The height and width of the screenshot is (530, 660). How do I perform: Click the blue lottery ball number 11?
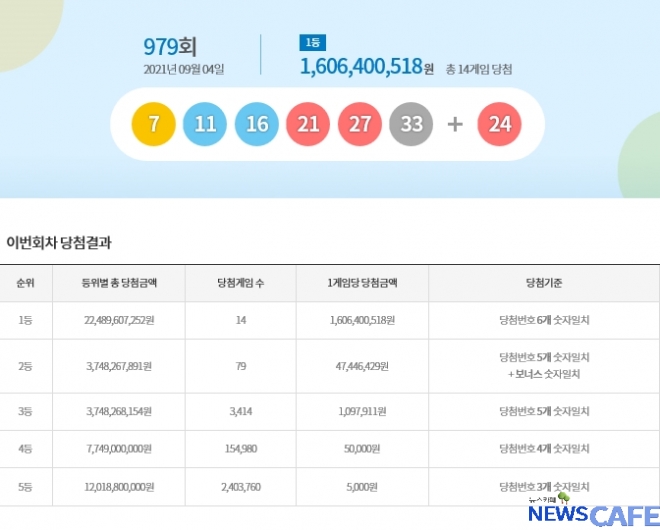click(x=206, y=124)
